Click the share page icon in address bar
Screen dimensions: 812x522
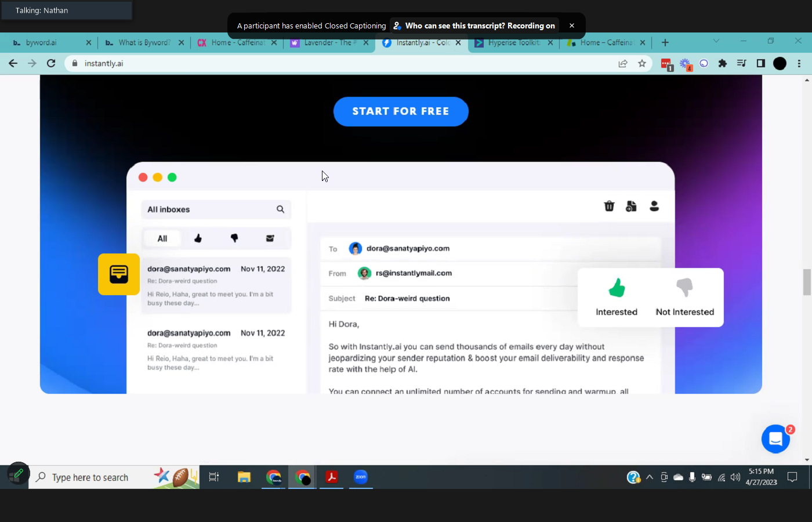click(x=623, y=63)
